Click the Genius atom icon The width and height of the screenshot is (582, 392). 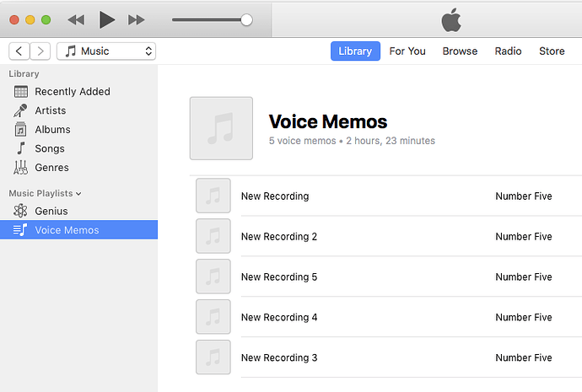20,211
